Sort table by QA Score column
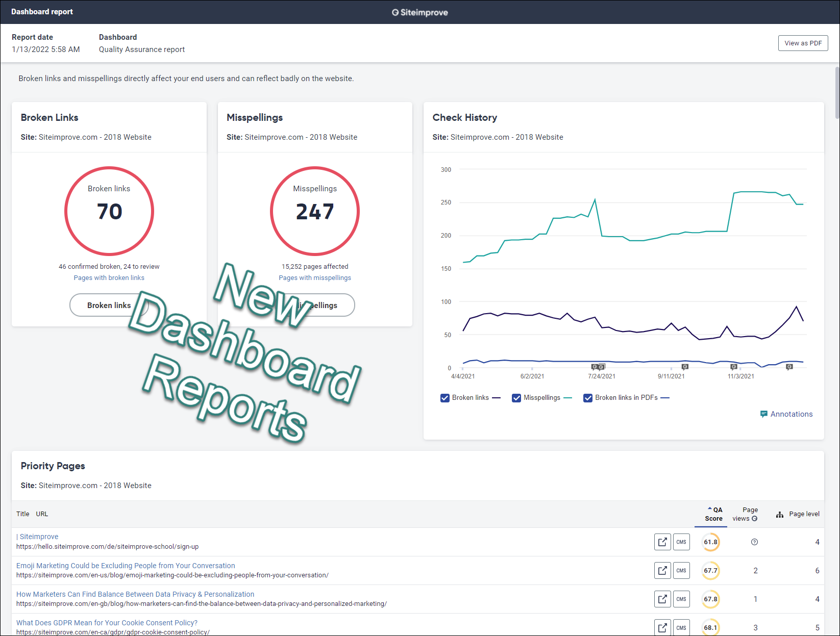Screen dimensions: 840x636 point(714,514)
